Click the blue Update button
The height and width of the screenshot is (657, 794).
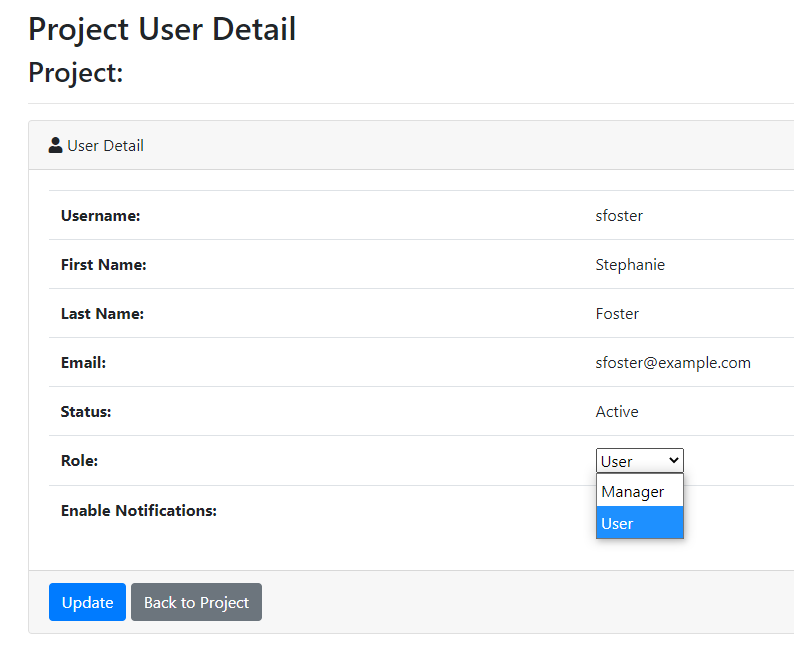click(87, 602)
